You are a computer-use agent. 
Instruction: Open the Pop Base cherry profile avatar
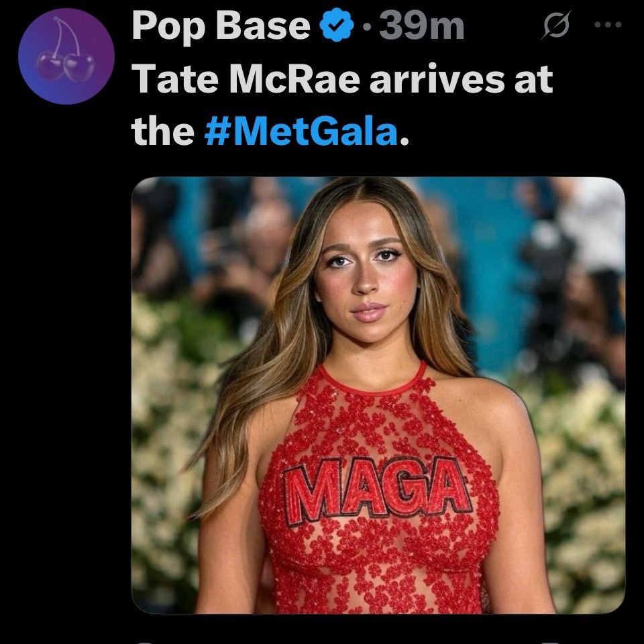[x=66, y=56]
